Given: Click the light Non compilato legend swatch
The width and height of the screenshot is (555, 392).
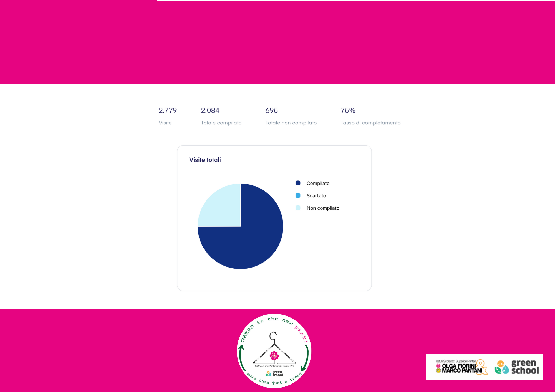Looking at the screenshot, I should [298, 208].
